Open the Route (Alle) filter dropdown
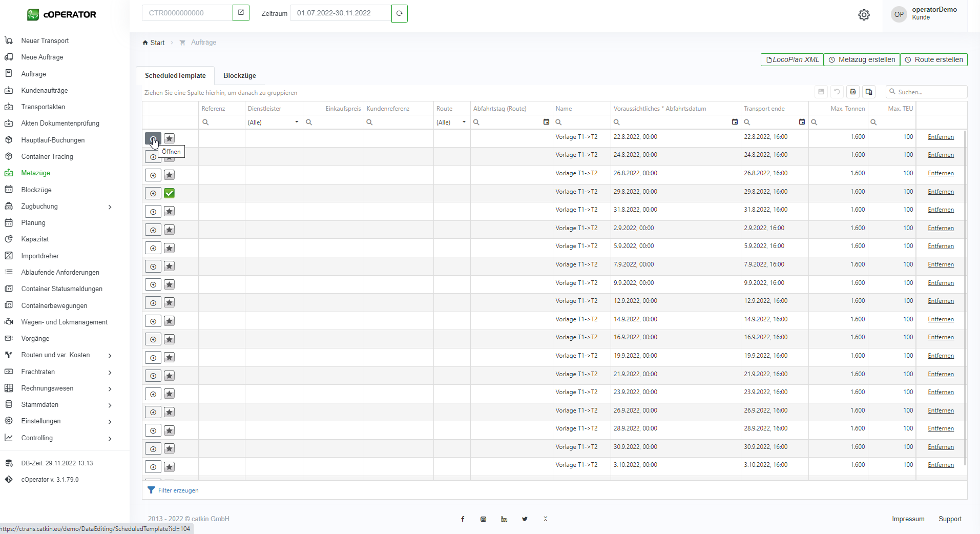The height and width of the screenshot is (534, 980). point(464,122)
